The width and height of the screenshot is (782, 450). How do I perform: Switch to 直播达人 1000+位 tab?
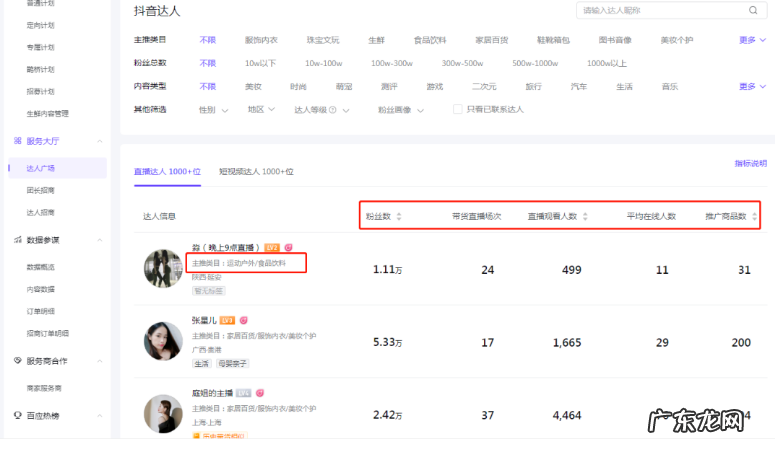point(167,172)
